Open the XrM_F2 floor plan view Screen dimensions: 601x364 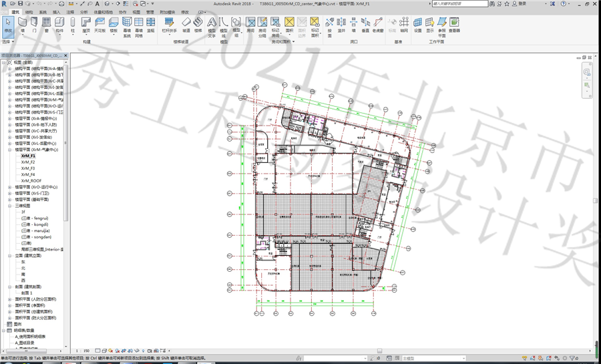[x=27, y=162]
